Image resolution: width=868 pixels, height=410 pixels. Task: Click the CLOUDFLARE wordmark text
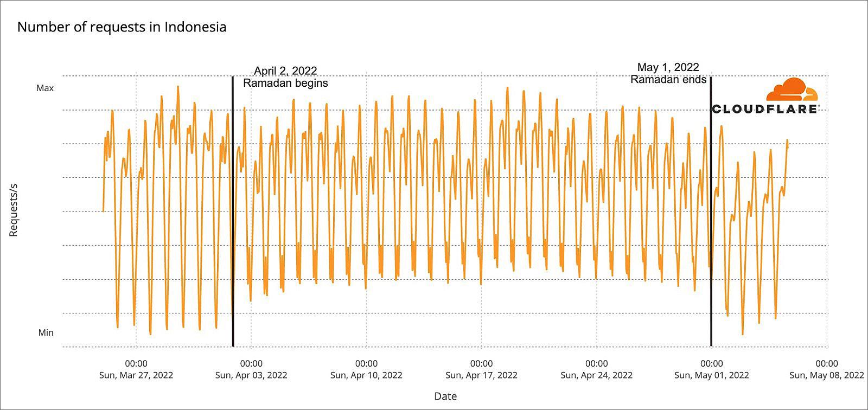pyautogui.click(x=765, y=109)
